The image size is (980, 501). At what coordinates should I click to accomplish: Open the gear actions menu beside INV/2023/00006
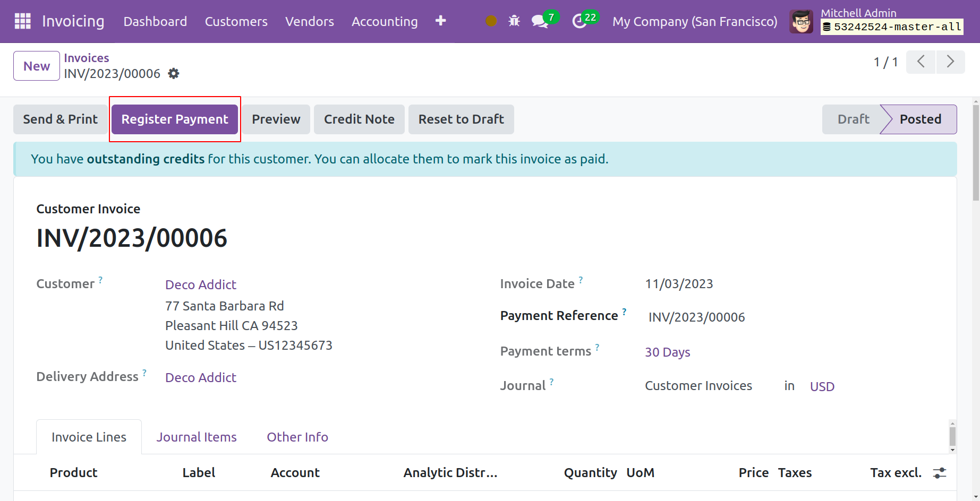pyautogui.click(x=174, y=73)
